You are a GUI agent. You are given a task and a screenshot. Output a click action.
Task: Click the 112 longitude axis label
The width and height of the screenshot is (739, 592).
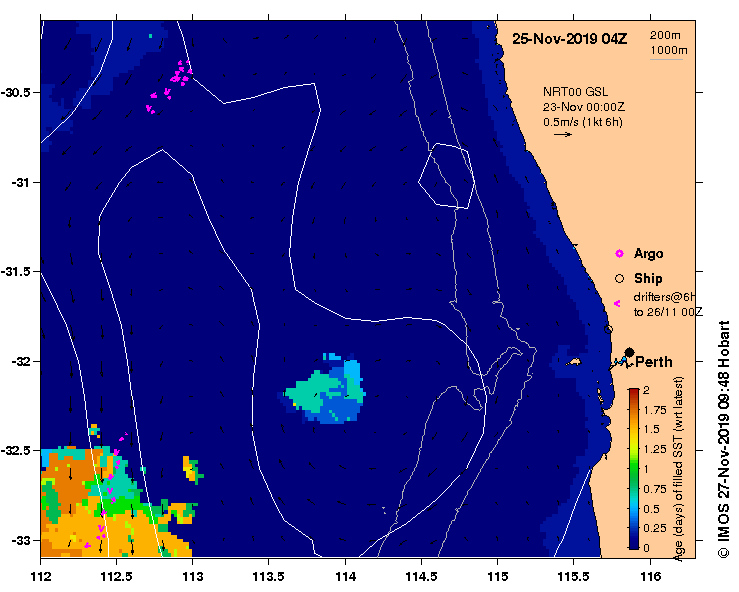tap(40, 576)
